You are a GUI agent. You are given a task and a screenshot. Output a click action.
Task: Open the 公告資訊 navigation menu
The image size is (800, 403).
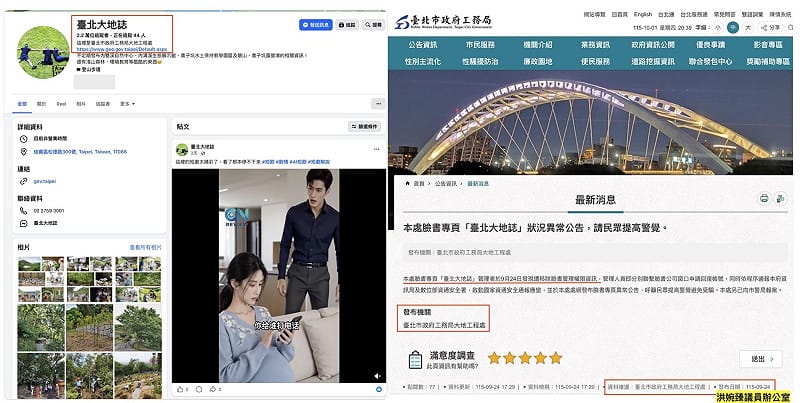[422, 45]
